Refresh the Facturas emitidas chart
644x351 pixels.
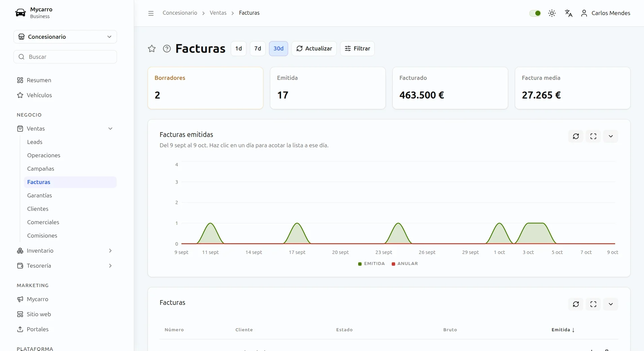(x=576, y=136)
